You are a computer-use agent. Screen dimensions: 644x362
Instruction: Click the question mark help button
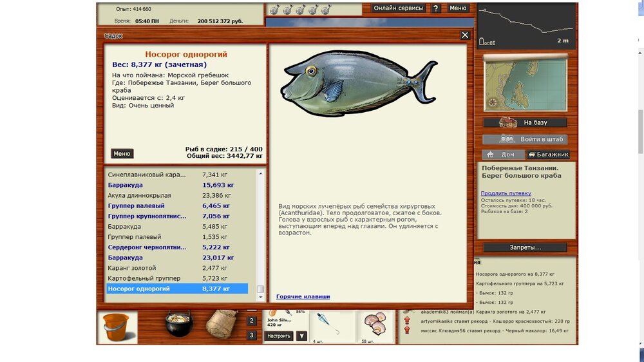click(x=436, y=8)
